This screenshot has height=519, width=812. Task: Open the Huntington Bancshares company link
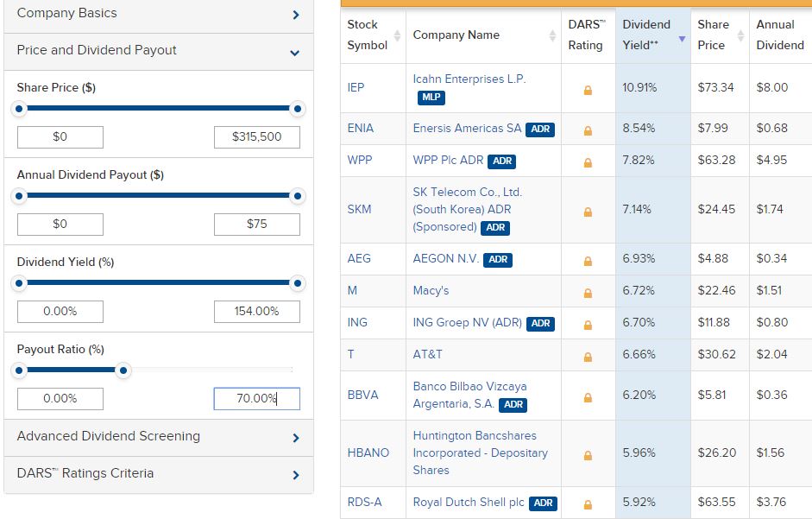(480, 453)
